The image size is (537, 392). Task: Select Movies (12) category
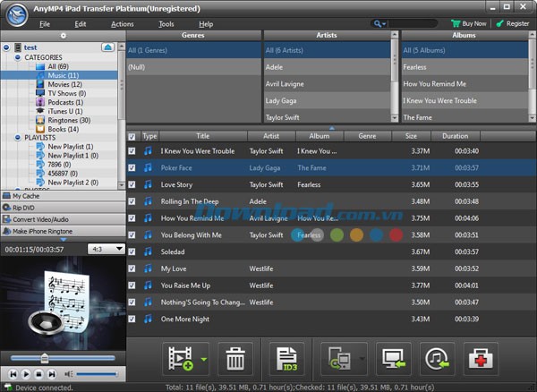(64, 84)
